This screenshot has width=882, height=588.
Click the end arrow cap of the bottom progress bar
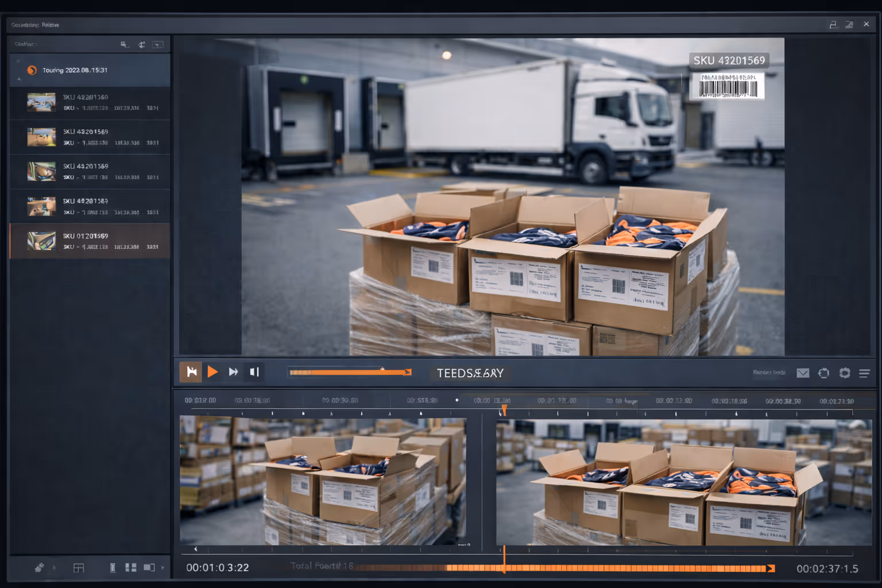[771, 568]
